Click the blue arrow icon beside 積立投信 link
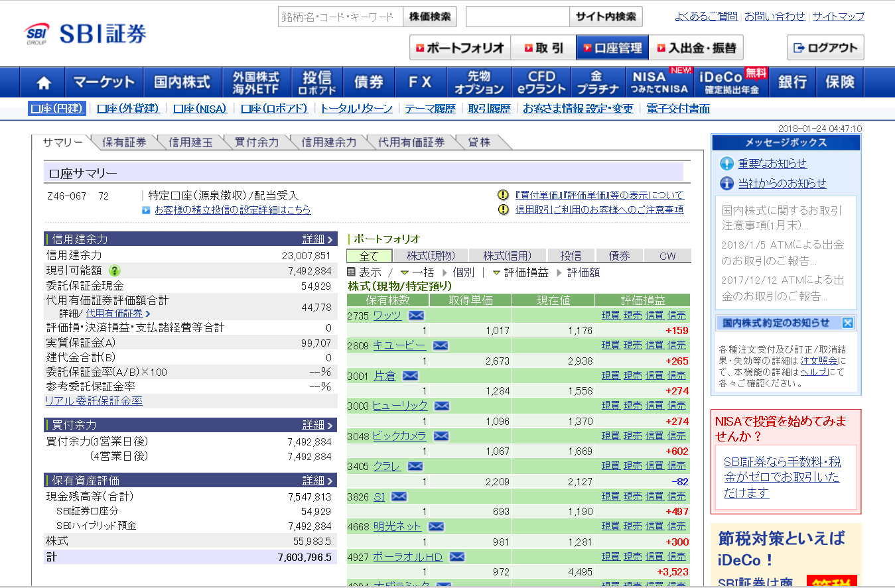Image resolution: width=895 pixels, height=588 pixels. pos(146,210)
